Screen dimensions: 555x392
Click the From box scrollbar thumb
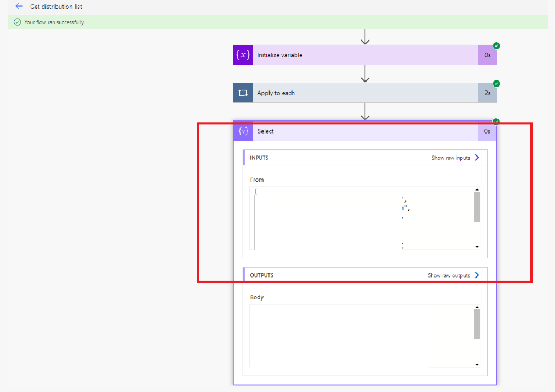click(x=477, y=206)
